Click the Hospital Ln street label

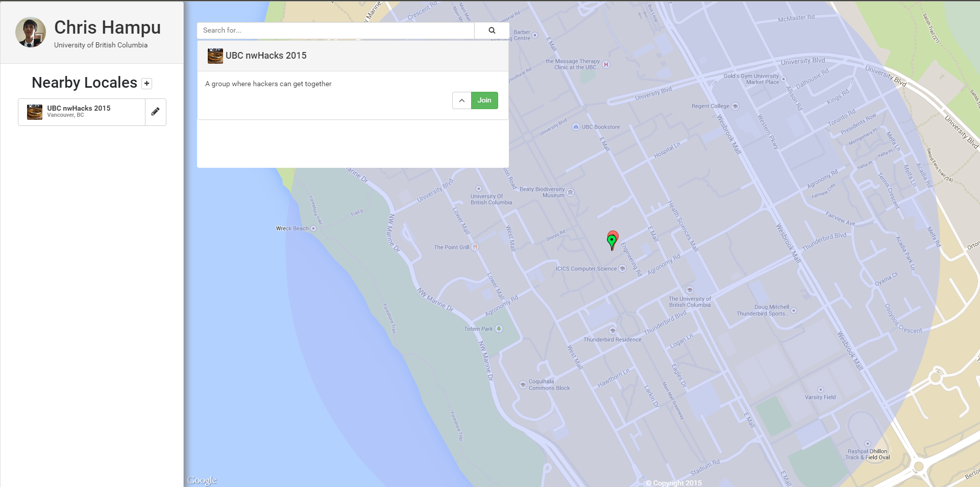click(x=667, y=150)
